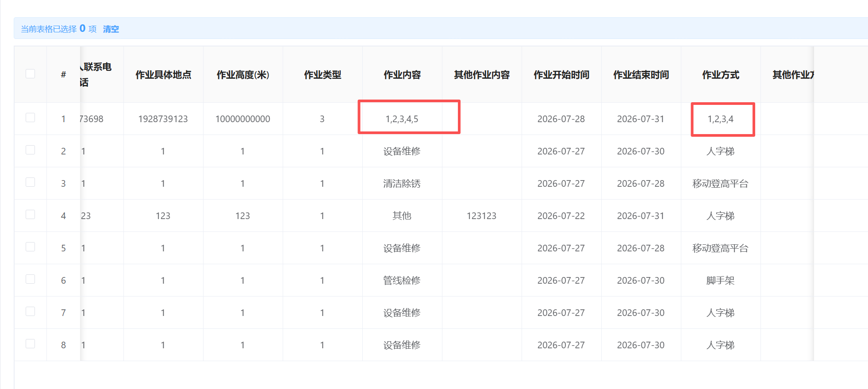Click the 2026-07-28 start date in row 1

pyautogui.click(x=561, y=119)
